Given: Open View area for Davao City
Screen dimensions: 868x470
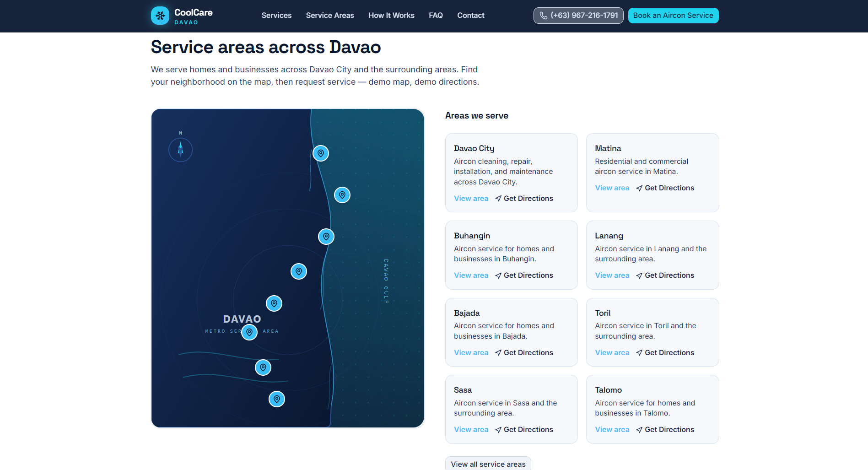Looking at the screenshot, I should pos(471,199).
